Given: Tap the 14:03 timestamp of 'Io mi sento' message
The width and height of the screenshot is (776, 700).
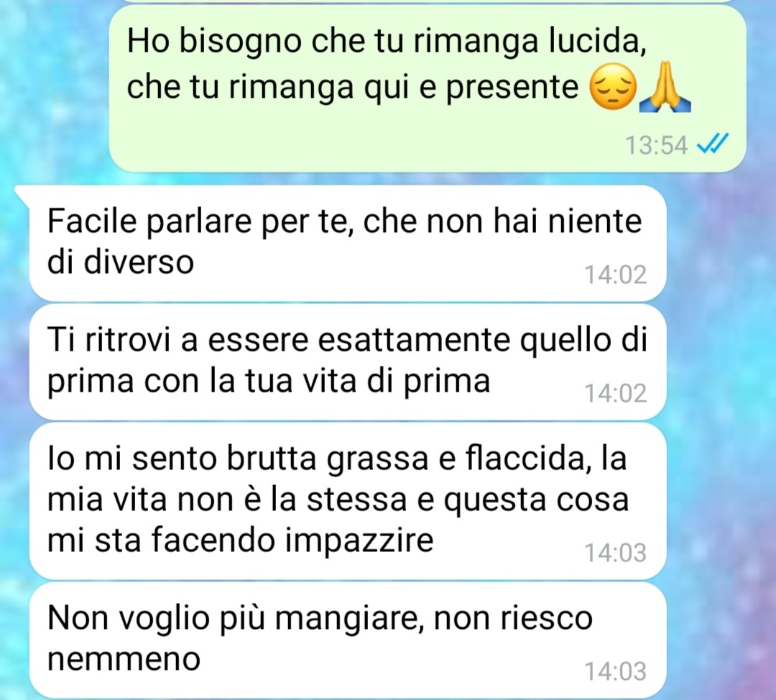Looking at the screenshot, I should [x=616, y=553].
